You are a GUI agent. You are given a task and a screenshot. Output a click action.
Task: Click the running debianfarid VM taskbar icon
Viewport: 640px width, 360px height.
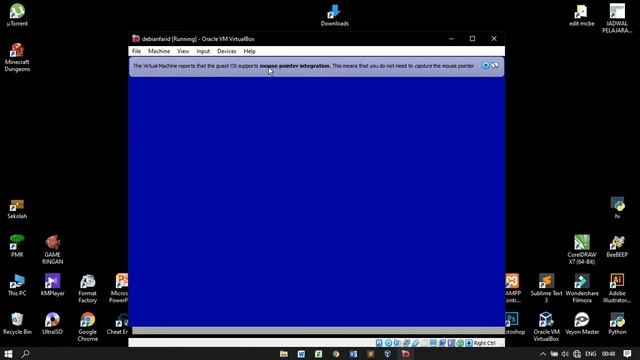[405, 354]
